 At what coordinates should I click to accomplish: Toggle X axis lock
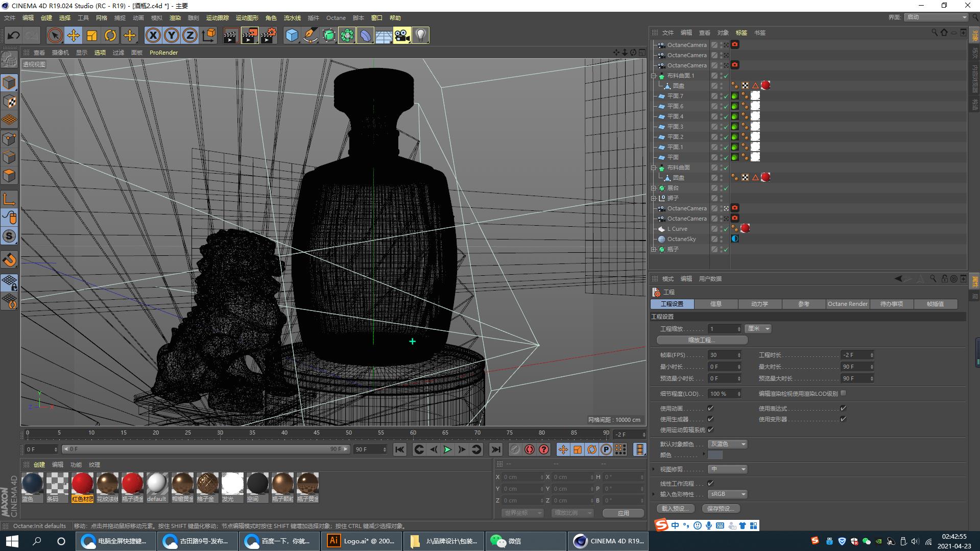coord(153,35)
